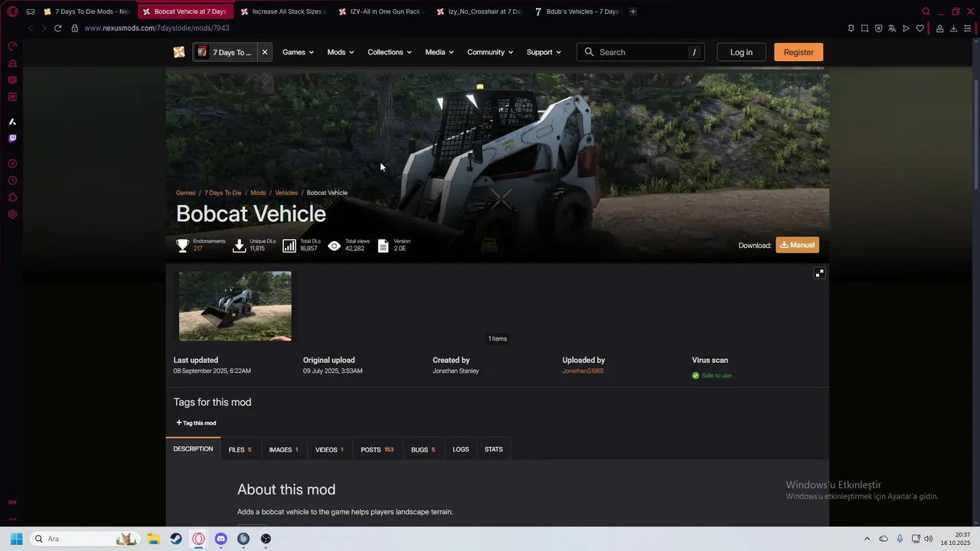Click the Mods breadcrumb link
980x551 pixels.
coord(258,193)
